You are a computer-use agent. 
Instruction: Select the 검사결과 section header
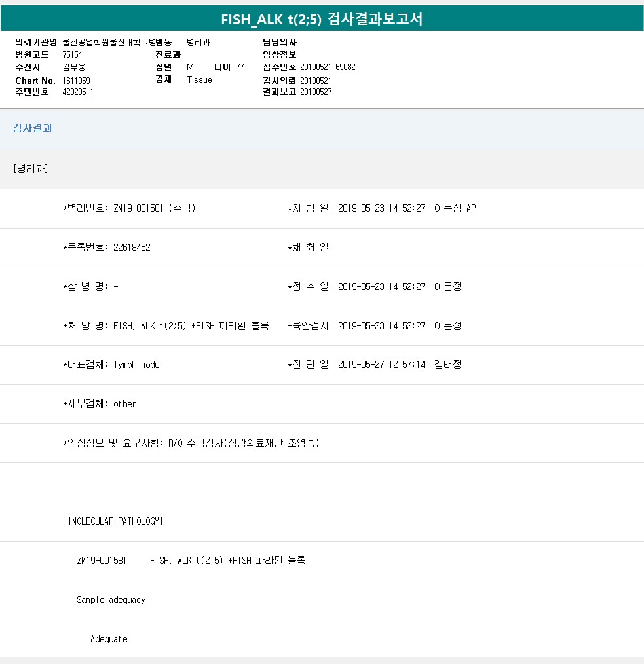point(33,128)
